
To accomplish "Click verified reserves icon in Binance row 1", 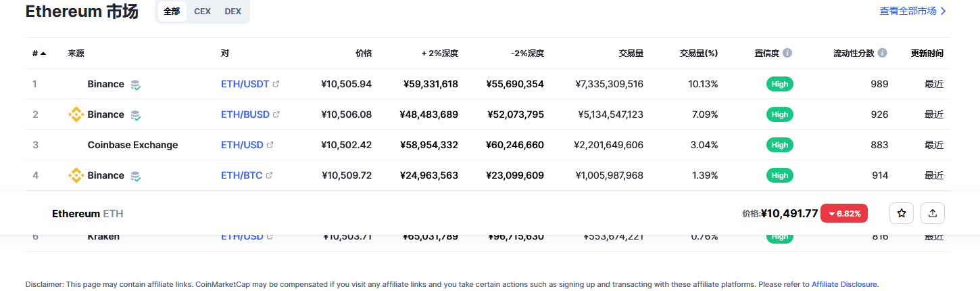I will click(136, 85).
